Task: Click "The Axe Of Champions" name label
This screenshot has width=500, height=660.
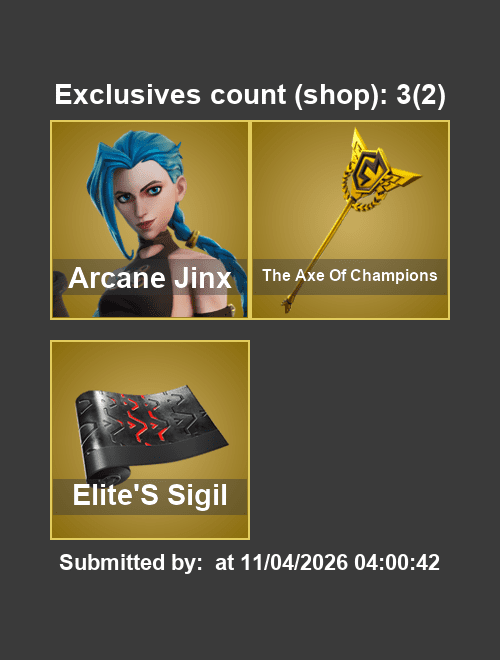Action: point(350,276)
